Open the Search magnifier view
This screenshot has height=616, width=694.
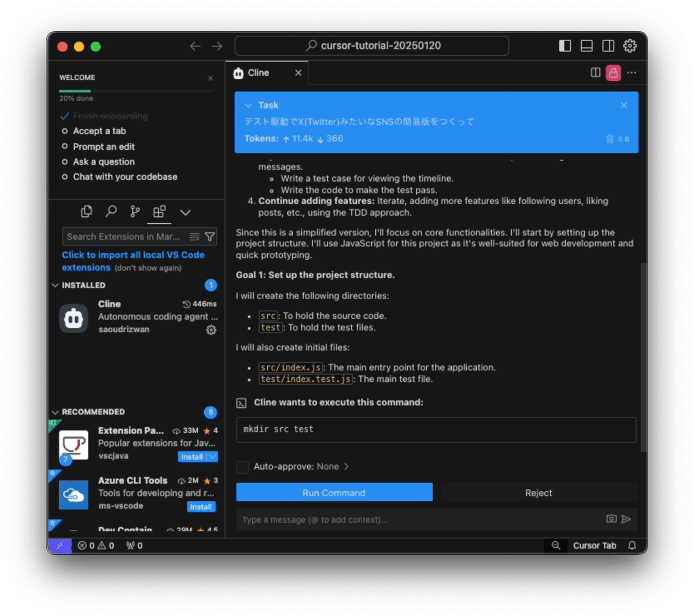tap(111, 212)
